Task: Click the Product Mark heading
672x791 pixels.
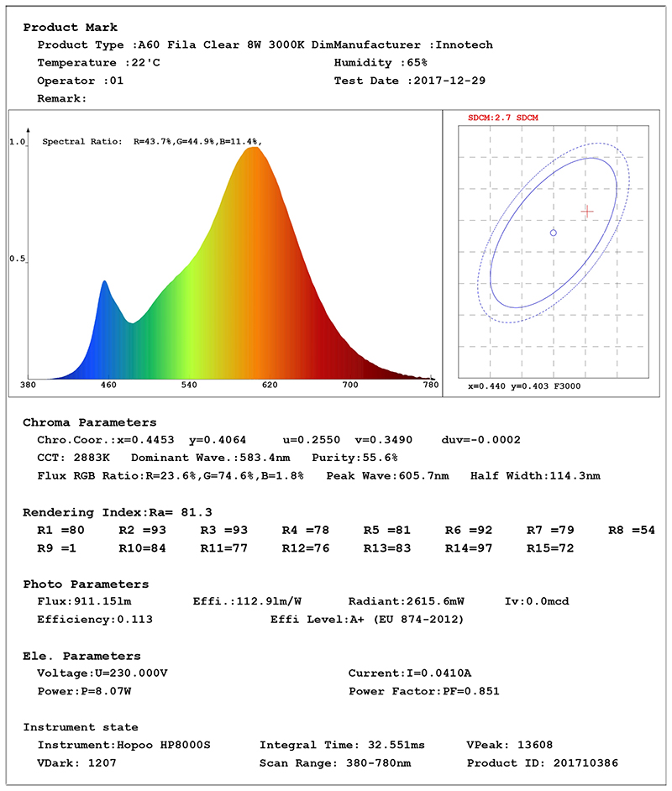Action: click(x=71, y=28)
